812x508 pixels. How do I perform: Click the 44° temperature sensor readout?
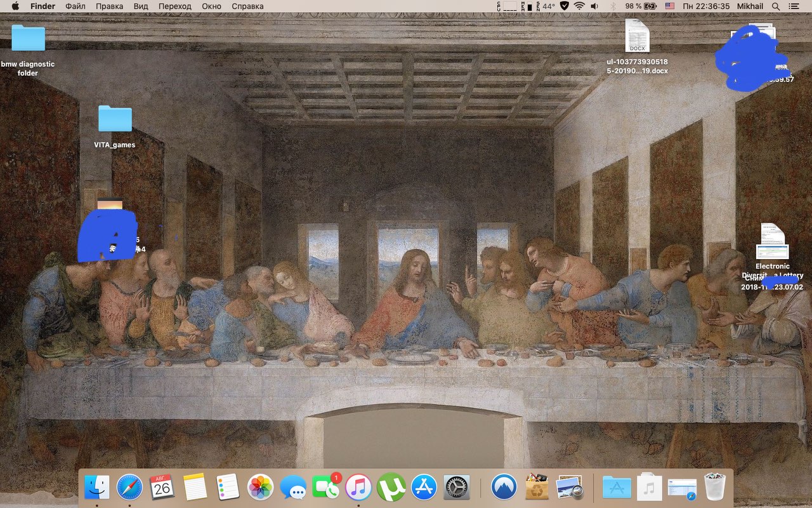point(546,6)
